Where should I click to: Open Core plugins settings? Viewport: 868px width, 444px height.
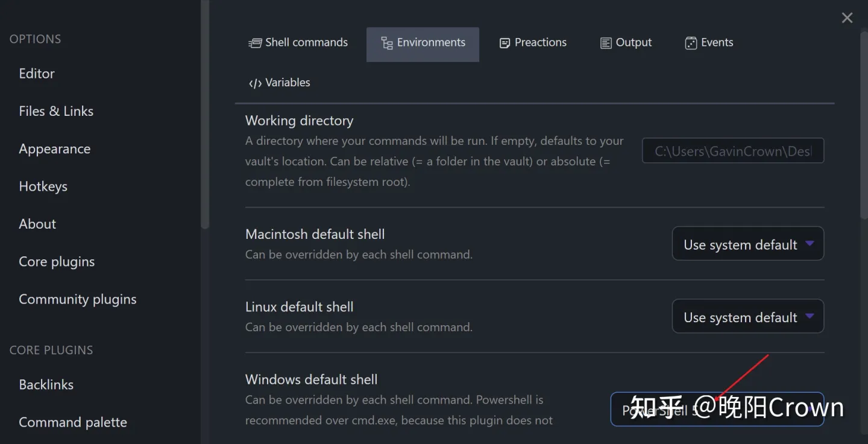tap(57, 262)
